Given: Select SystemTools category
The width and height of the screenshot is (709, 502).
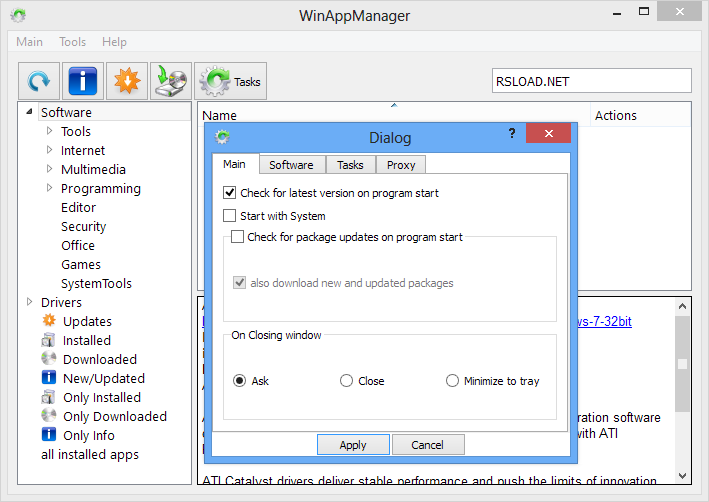Looking at the screenshot, I should pyautogui.click(x=96, y=283).
